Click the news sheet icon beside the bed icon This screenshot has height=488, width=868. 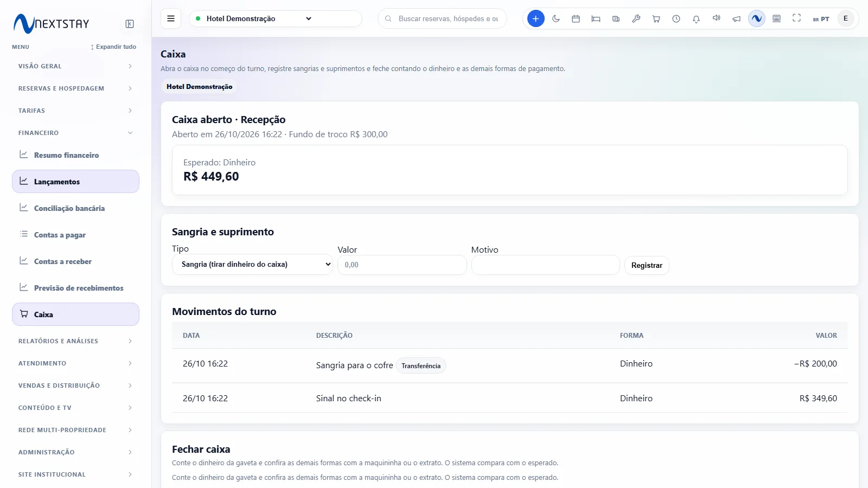pos(616,18)
